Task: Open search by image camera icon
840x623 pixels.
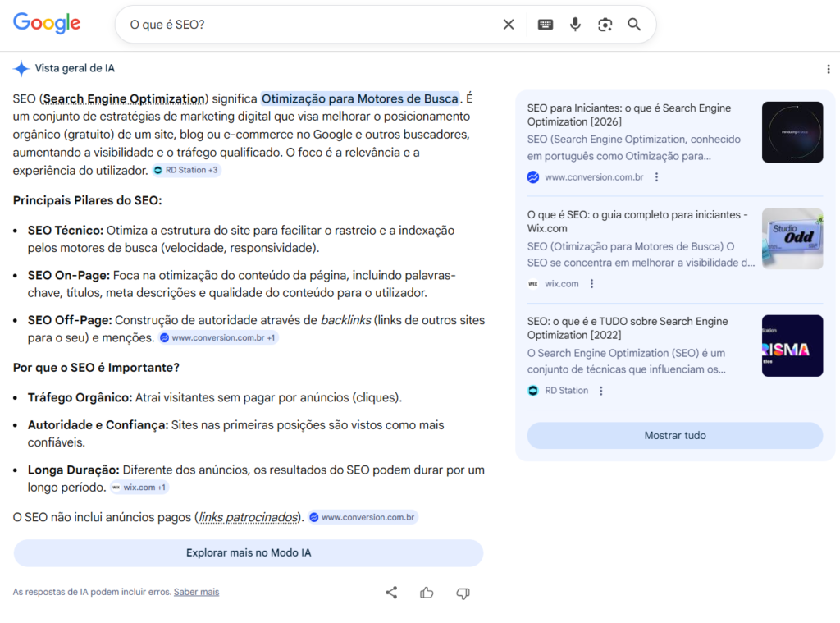Action: click(605, 25)
